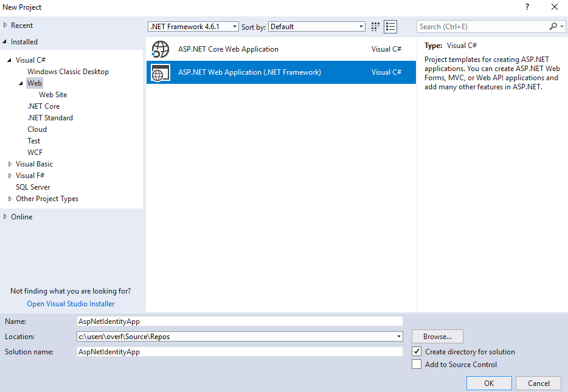Select the .NET Core category

point(43,106)
